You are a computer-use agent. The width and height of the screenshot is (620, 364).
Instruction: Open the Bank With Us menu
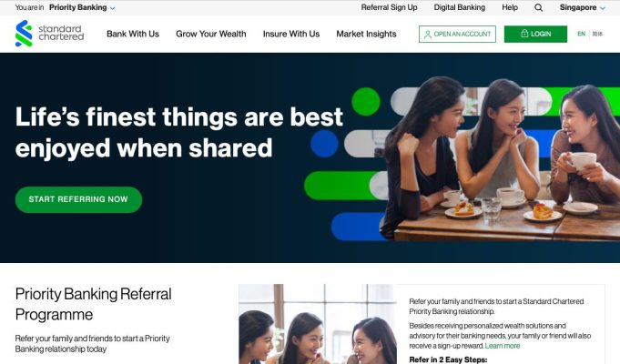click(133, 34)
